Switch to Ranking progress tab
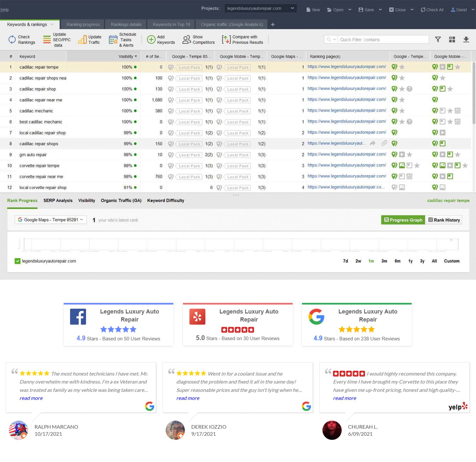The image size is (476, 462). (x=83, y=25)
